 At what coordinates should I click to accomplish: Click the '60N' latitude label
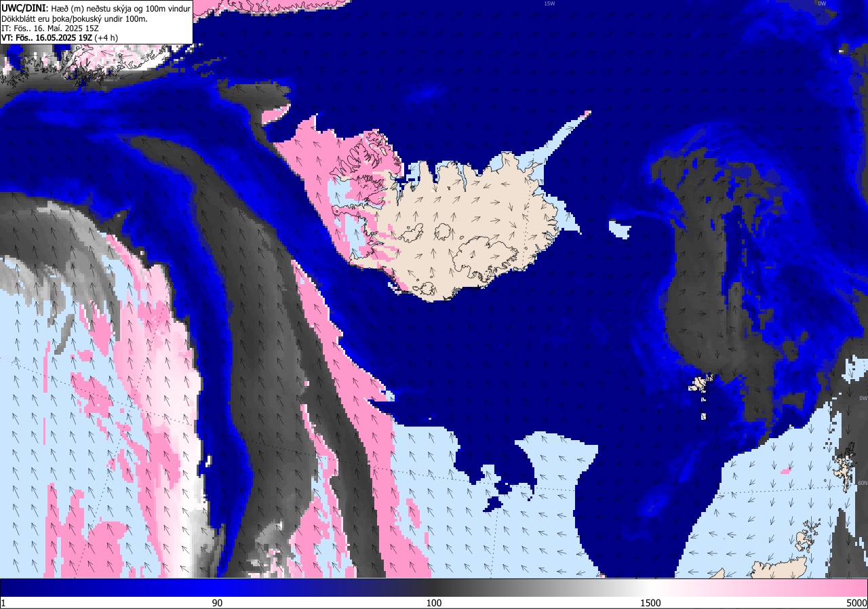tap(863, 484)
